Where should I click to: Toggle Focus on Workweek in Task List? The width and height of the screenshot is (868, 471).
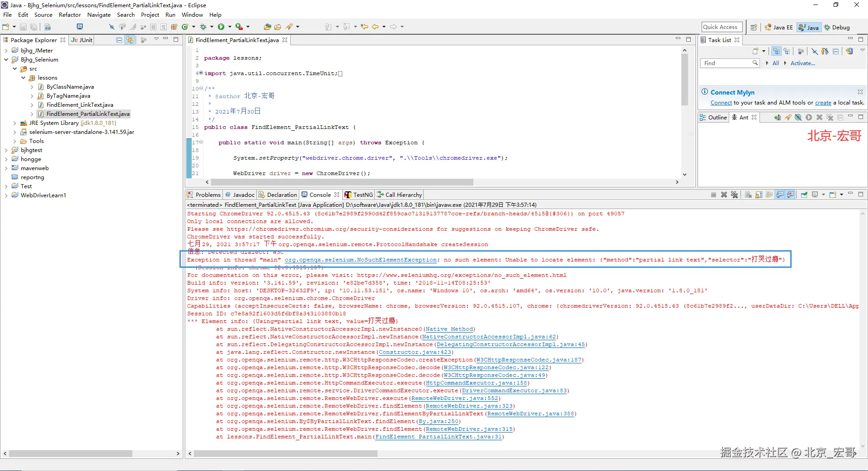[x=801, y=51]
